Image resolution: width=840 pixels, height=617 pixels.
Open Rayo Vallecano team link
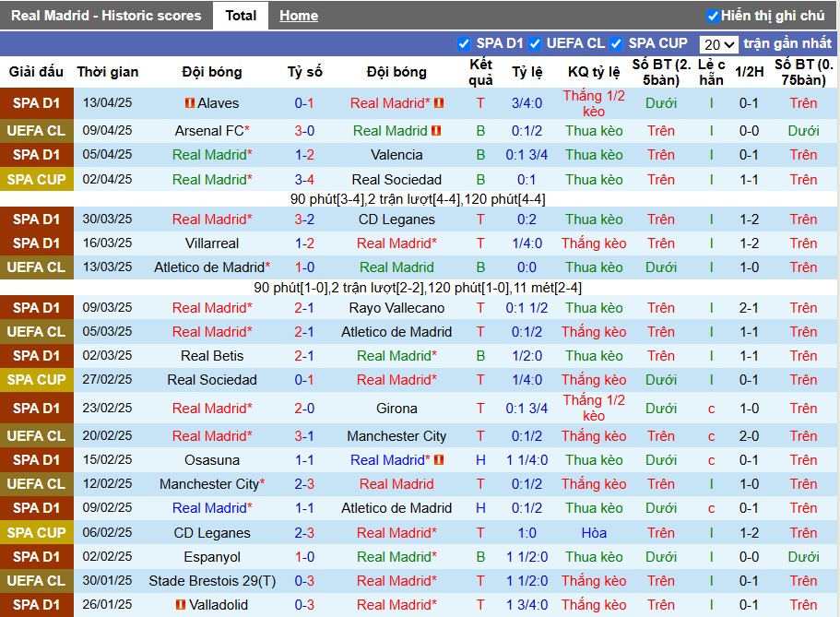tap(396, 308)
